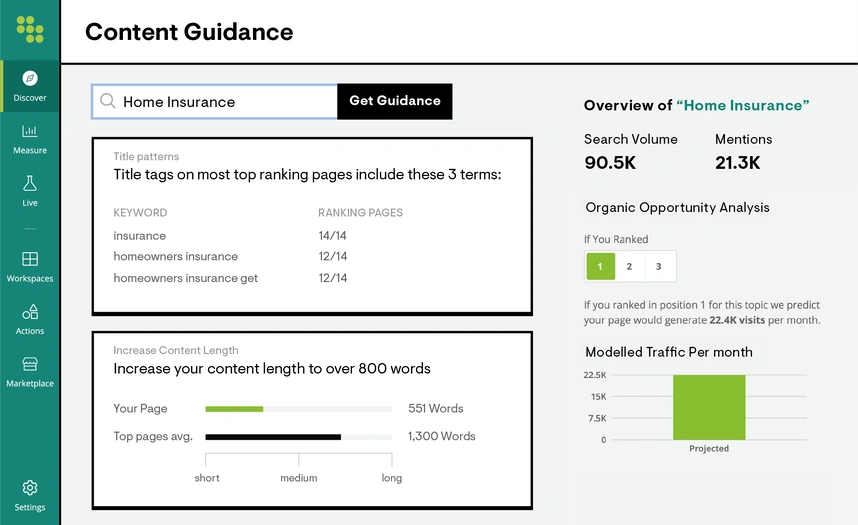This screenshot has height=525, width=858.
Task: Click the Home Insurance search field
Action: (214, 101)
